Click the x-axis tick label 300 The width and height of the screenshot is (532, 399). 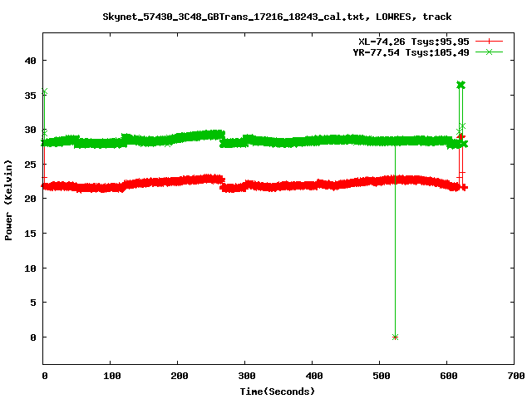point(247,376)
